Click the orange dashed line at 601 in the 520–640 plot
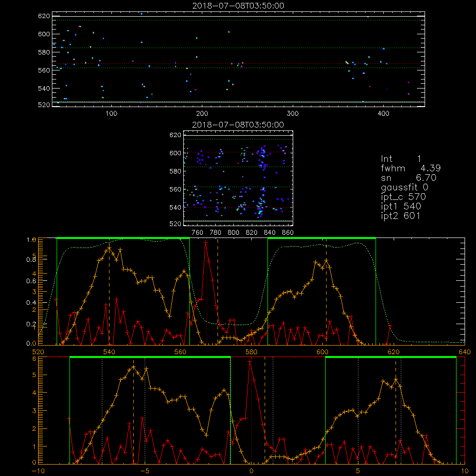476x476 pixels. point(327,291)
